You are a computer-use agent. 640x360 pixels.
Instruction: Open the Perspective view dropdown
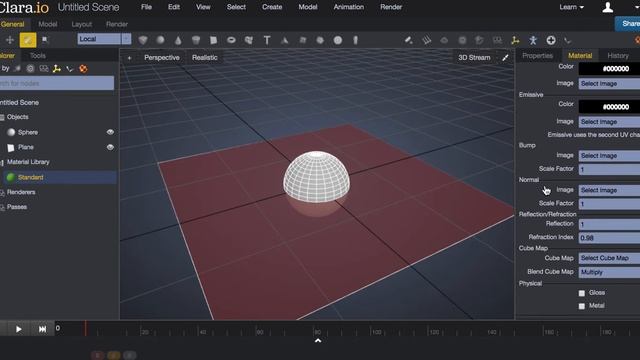pyautogui.click(x=162, y=58)
